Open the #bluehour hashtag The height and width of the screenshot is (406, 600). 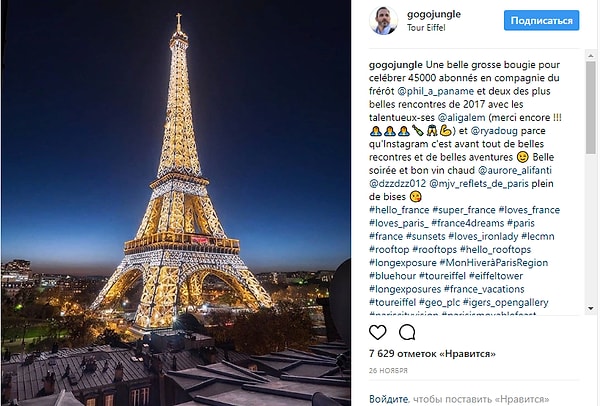(392, 276)
